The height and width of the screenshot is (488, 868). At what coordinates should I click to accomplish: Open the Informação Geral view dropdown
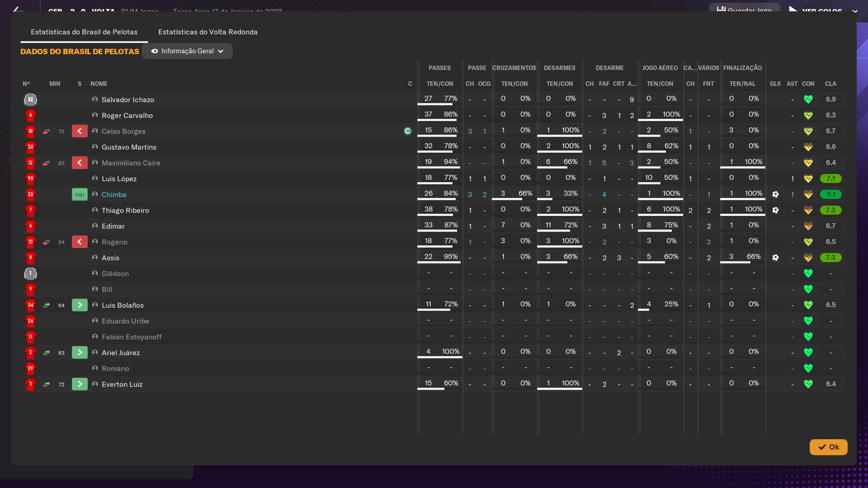tap(187, 51)
